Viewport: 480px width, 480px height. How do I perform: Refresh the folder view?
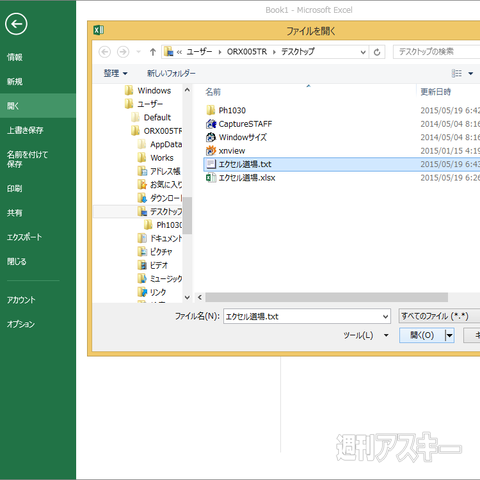[x=377, y=52]
